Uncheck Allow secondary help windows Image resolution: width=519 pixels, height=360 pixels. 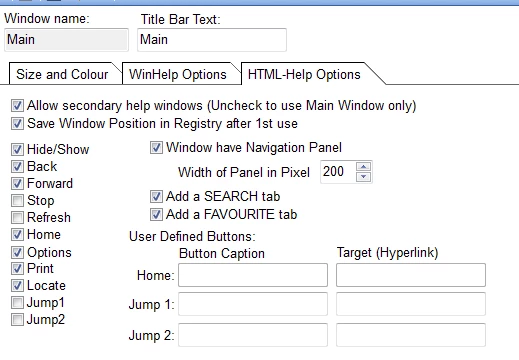click(x=17, y=106)
